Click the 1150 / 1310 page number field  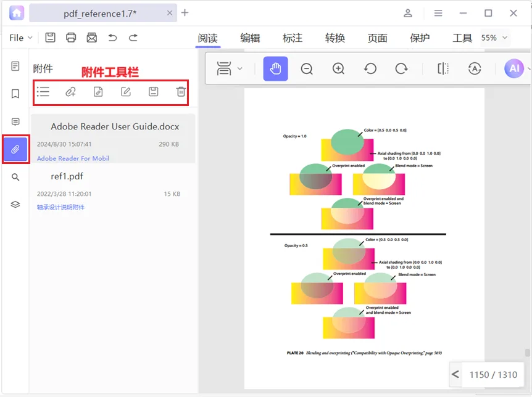[493, 375]
